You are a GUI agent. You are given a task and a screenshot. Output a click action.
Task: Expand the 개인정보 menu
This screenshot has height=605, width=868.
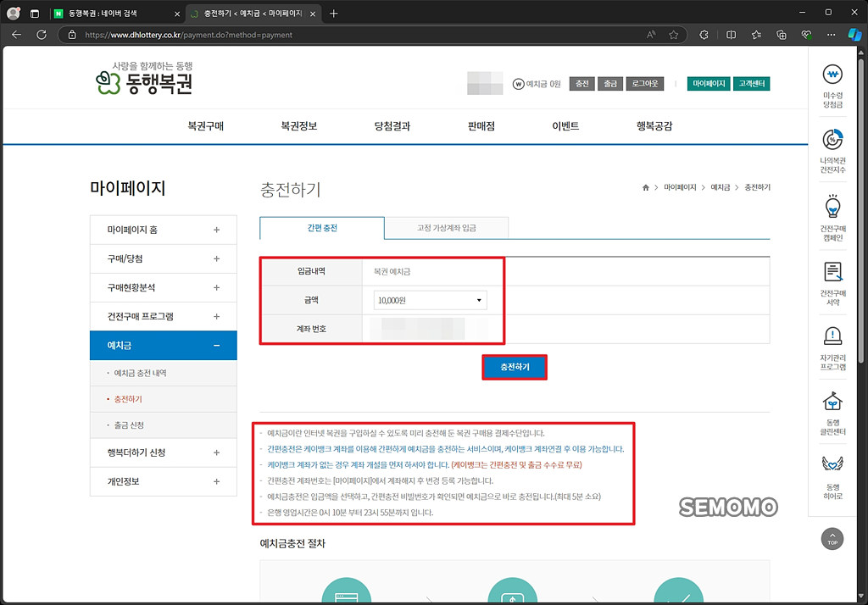(163, 481)
